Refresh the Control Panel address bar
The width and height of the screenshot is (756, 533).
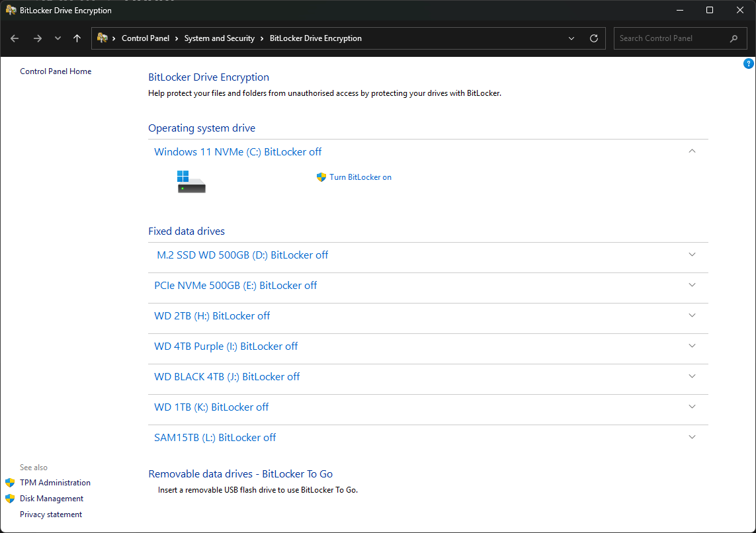593,38
